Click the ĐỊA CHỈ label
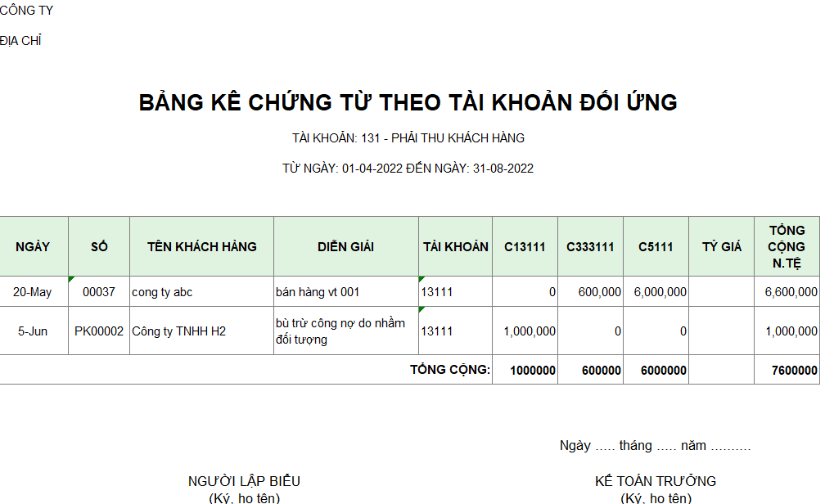This screenshot has height=504, width=834. pyautogui.click(x=20, y=40)
